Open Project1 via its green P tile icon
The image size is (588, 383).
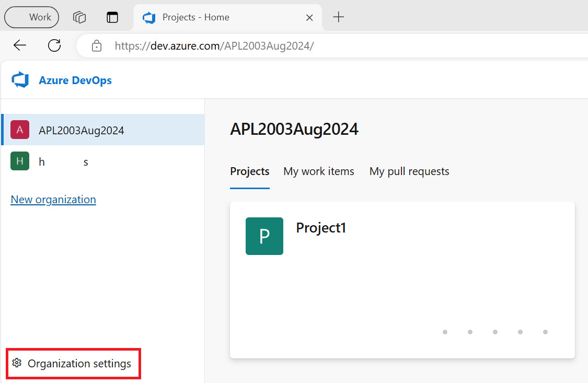coord(264,236)
